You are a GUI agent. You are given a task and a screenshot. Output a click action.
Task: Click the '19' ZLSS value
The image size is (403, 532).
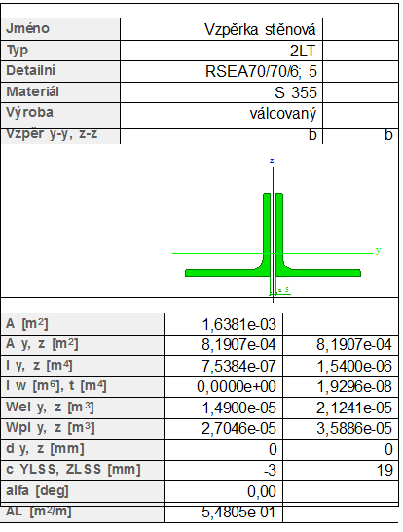tap(385, 471)
